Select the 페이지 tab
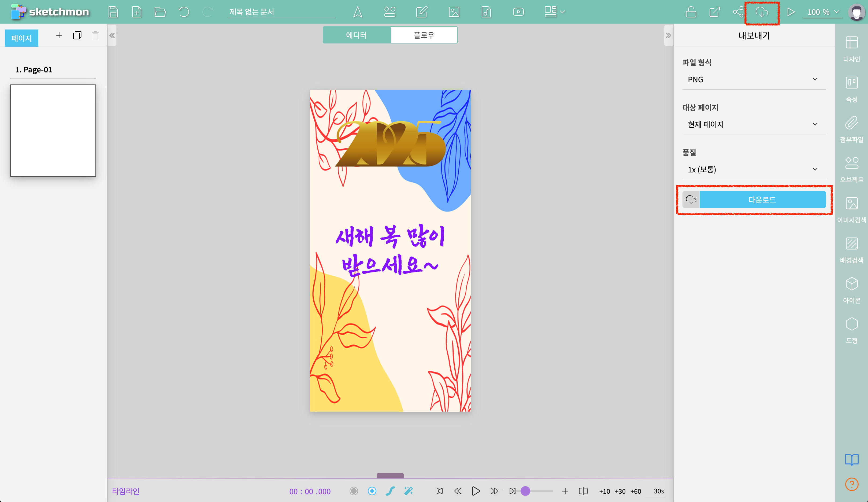Image resolution: width=868 pixels, height=502 pixels. pyautogui.click(x=21, y=38)
